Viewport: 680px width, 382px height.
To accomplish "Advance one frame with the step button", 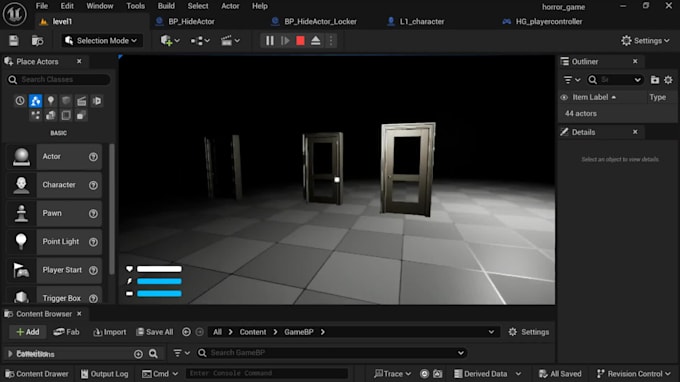I will tap(285, 41).
